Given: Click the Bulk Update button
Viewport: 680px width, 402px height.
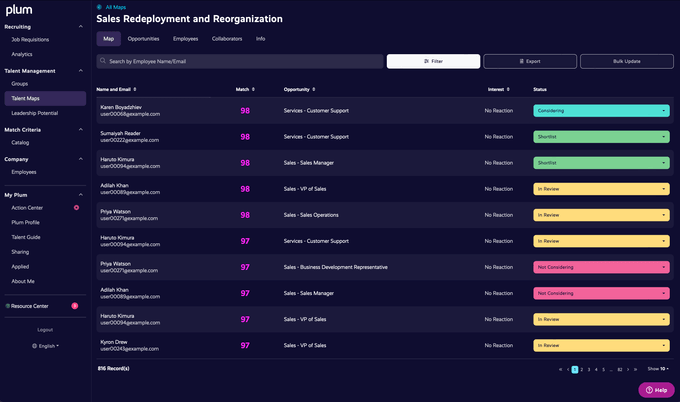Looking at the screenshot, I should (627, 61).
